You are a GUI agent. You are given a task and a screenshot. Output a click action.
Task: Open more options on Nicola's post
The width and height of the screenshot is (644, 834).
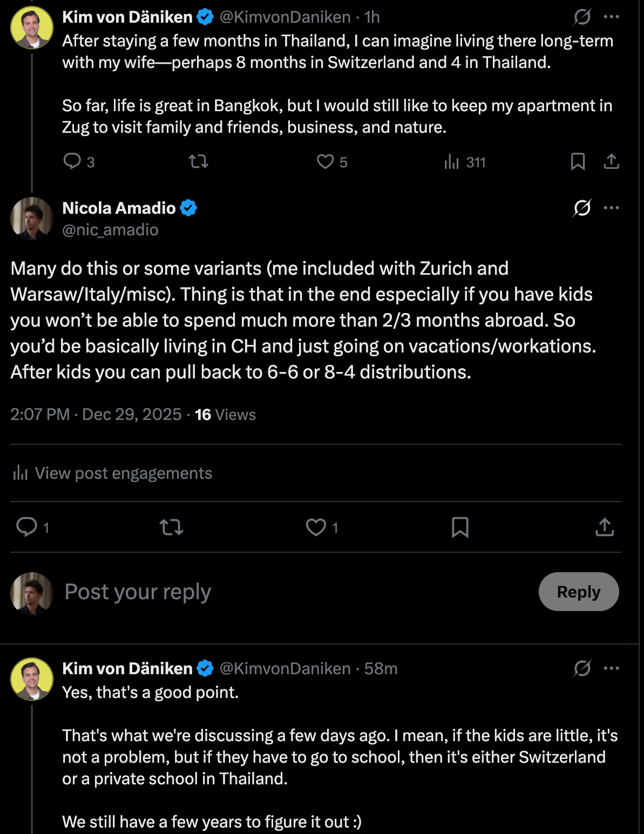[x=612, y=208]
